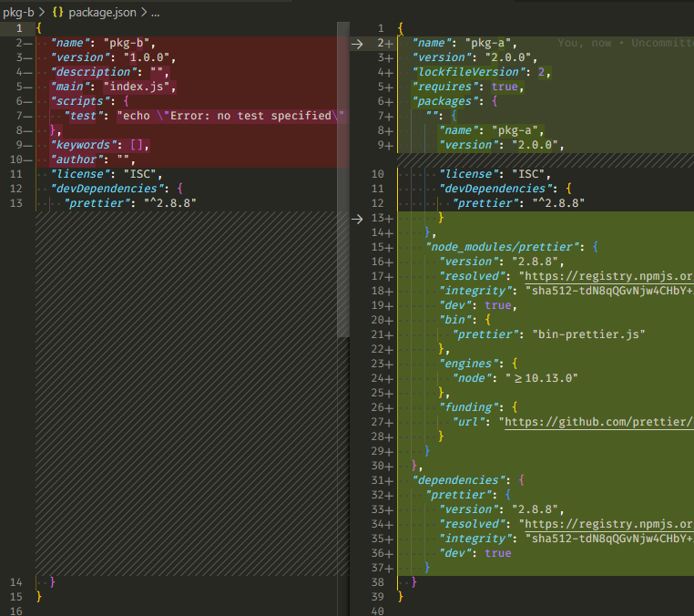Click the "funding" key in right pane
The height and width of the screenshot is (616, 694).
coord(468,408)
